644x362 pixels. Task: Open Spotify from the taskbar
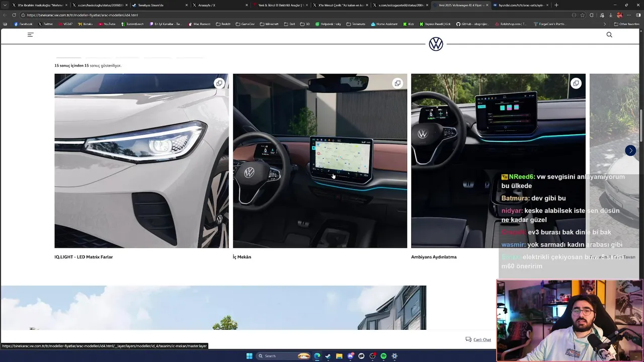(383, 356)
